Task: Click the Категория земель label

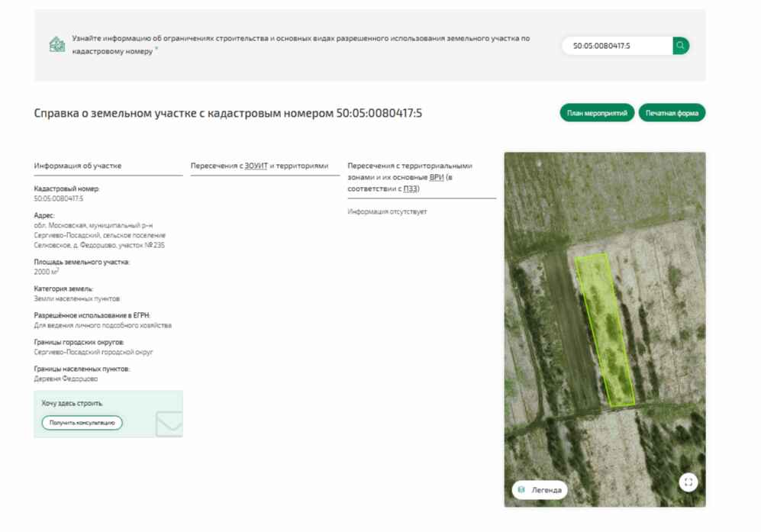Action: point(63,289)
